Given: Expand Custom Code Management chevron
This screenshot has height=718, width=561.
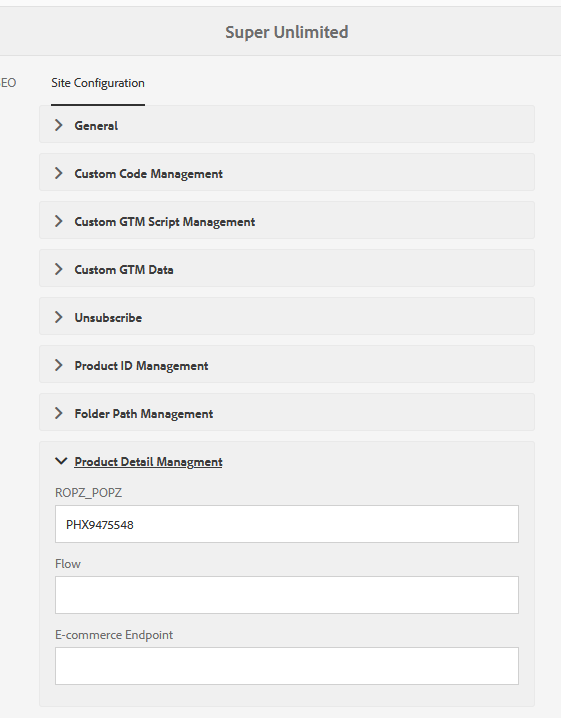Looking at the screenshot, I should 59,173.
